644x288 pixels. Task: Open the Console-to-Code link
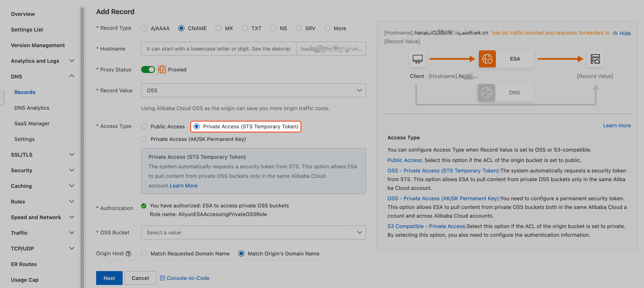coord(188,278)
